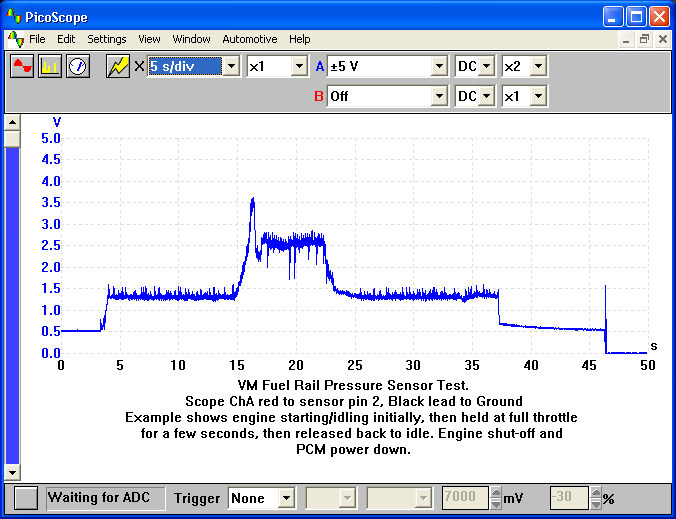Open the Trigger mode None dropdown

286,498
